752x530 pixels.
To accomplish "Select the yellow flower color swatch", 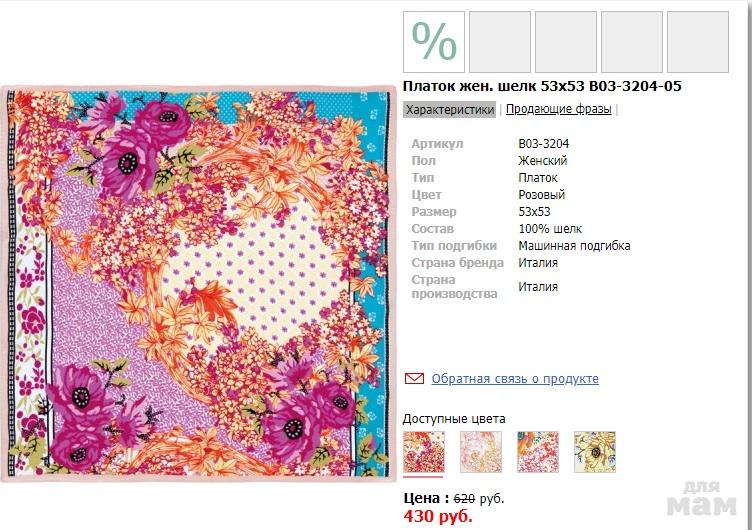I will (x=594, y=452).
